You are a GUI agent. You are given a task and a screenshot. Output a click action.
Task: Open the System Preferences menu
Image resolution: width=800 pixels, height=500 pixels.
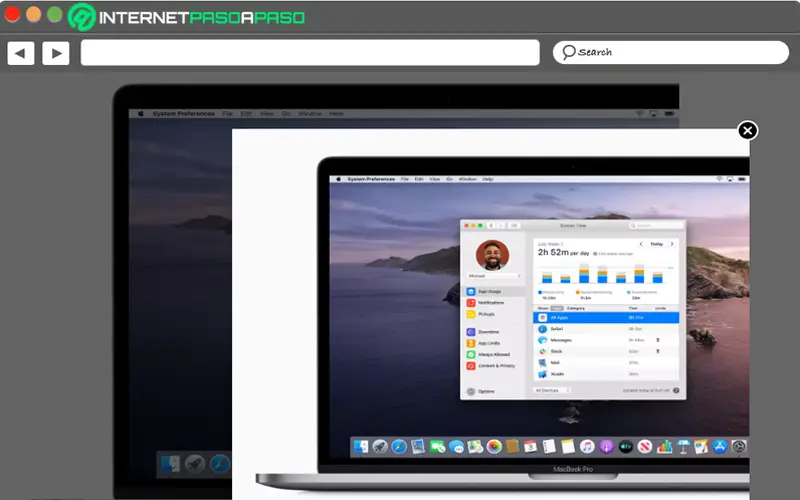pos(371,179)
